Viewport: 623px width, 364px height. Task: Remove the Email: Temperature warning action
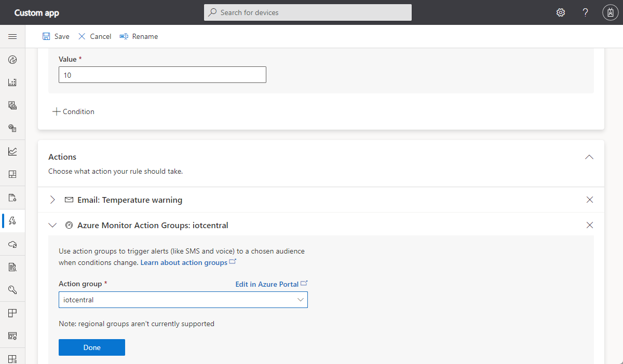589,200
